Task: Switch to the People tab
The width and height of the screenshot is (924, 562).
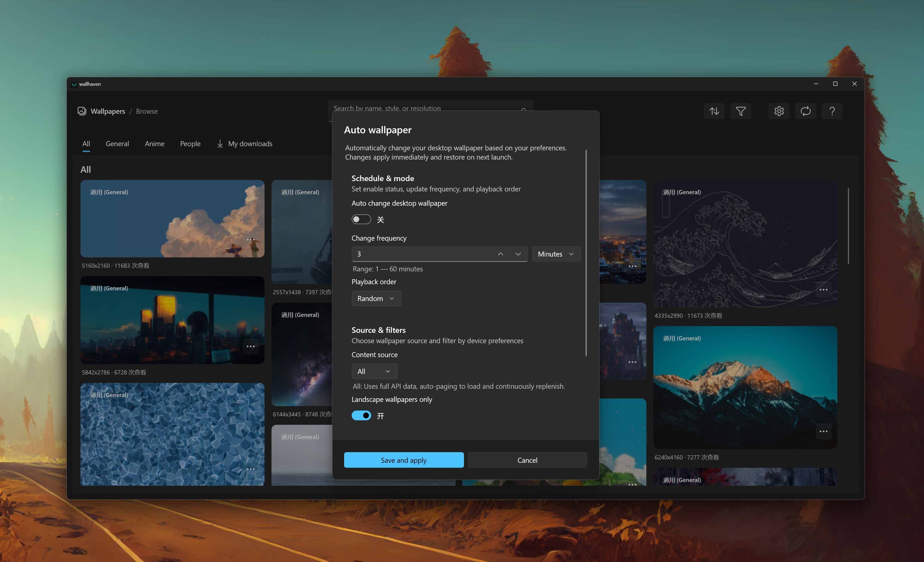Action: (x=190, y=144)
